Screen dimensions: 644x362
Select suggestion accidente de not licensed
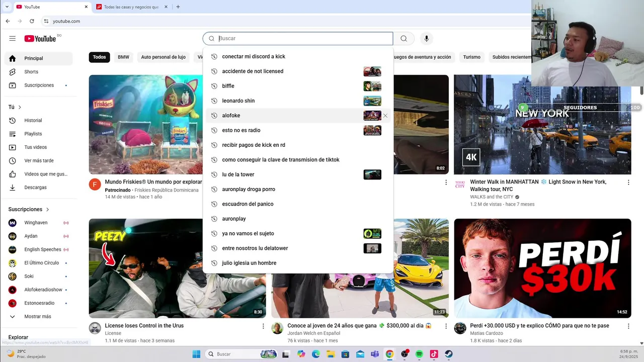click(298, 71)
